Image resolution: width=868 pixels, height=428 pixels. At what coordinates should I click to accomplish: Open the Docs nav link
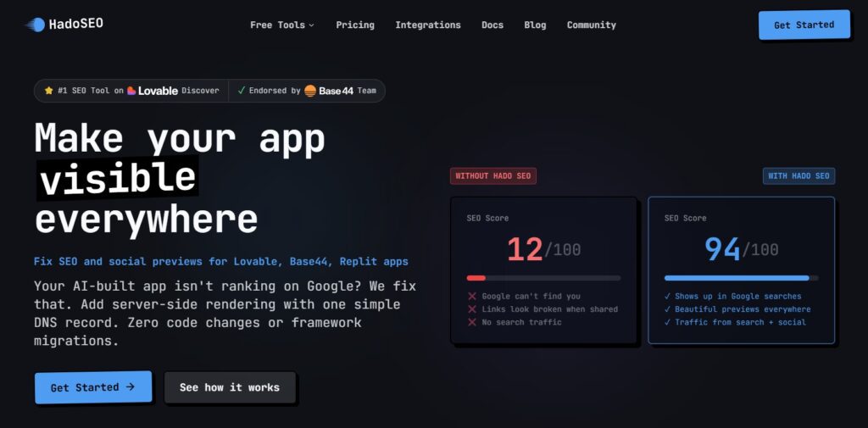point(492,25)
